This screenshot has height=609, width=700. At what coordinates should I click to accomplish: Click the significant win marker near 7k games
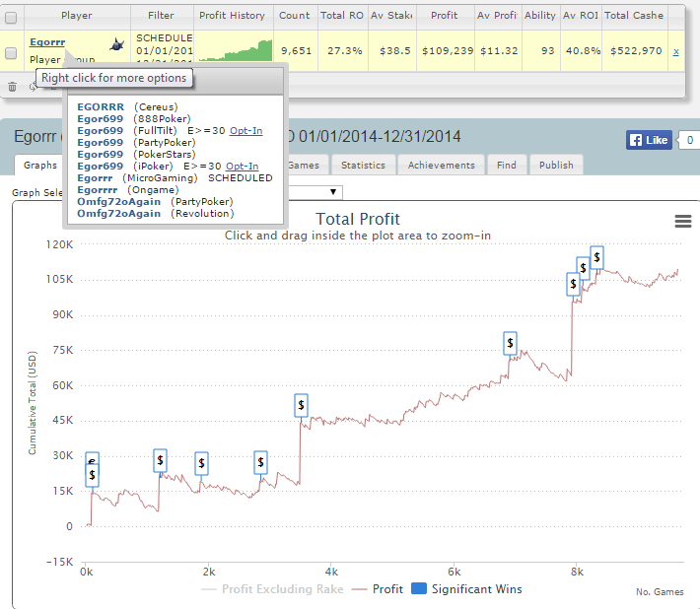click(510, 343)
